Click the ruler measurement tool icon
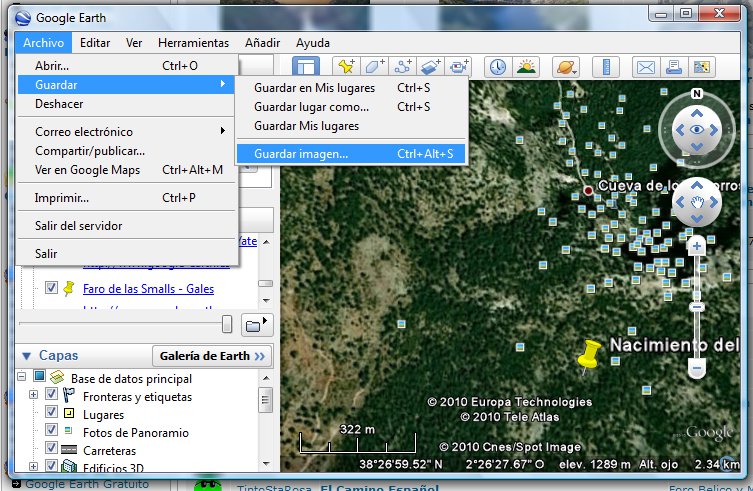Image resolution: width=753 pixels, height=491 pixels. pyautogui.click(x=604, y=67)
